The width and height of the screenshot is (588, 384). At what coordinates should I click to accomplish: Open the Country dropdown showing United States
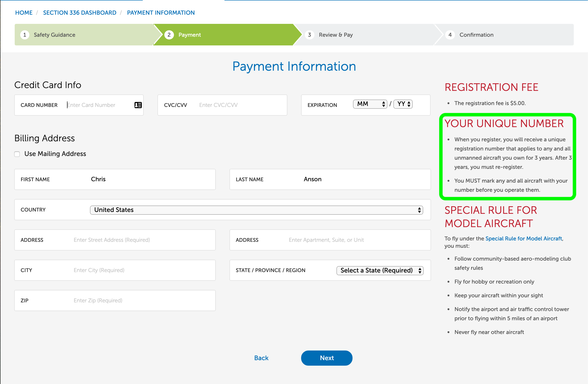click(x=256, y=210)
